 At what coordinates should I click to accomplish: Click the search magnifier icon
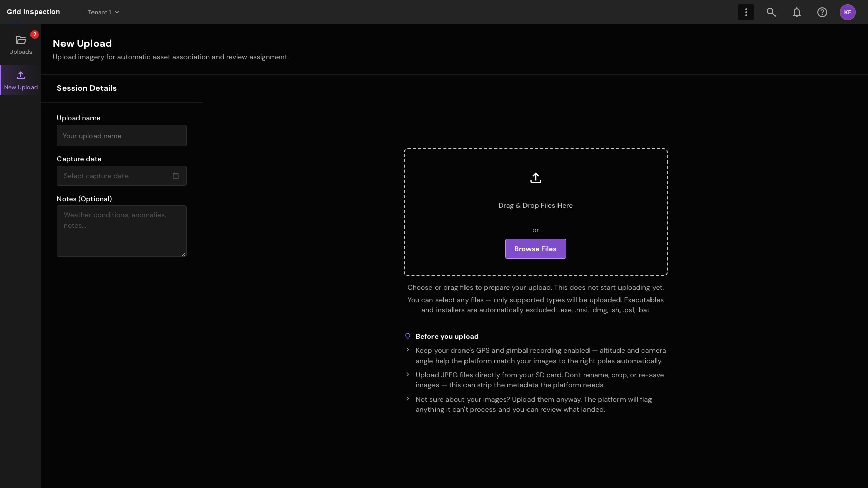click(x=771, y=12)
